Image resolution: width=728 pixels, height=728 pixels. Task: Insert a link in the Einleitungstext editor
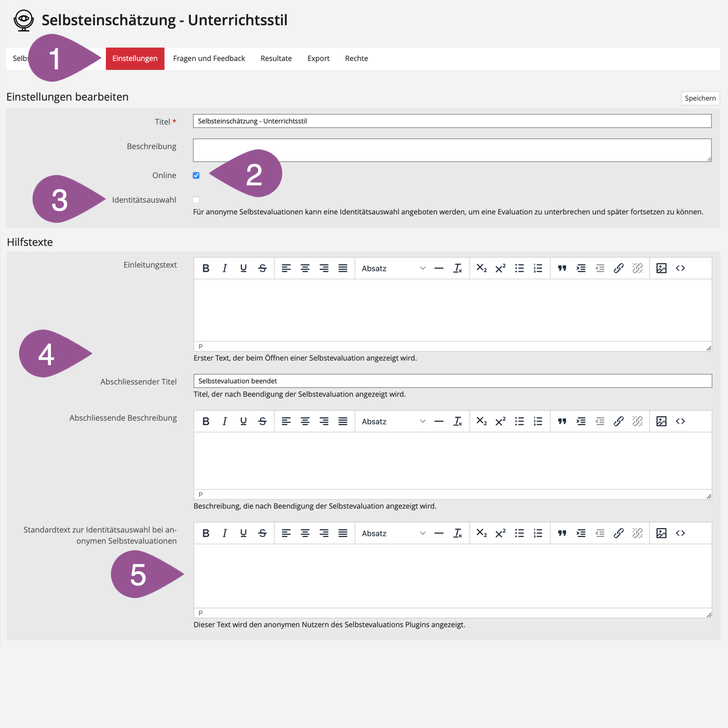coord(618,268)
